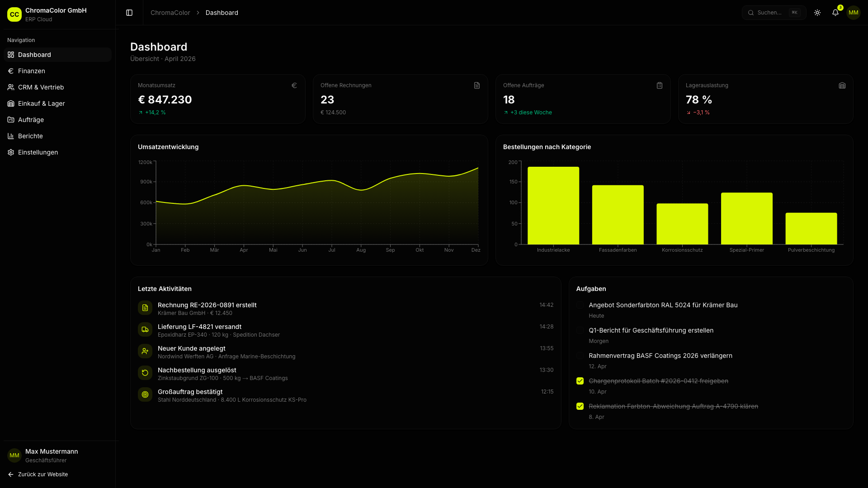This screenshot has height=488, width=868.
Task: Click the clipboard icon on Offene Aufträge
Action: pyautogui.click(x=660, y=85)
